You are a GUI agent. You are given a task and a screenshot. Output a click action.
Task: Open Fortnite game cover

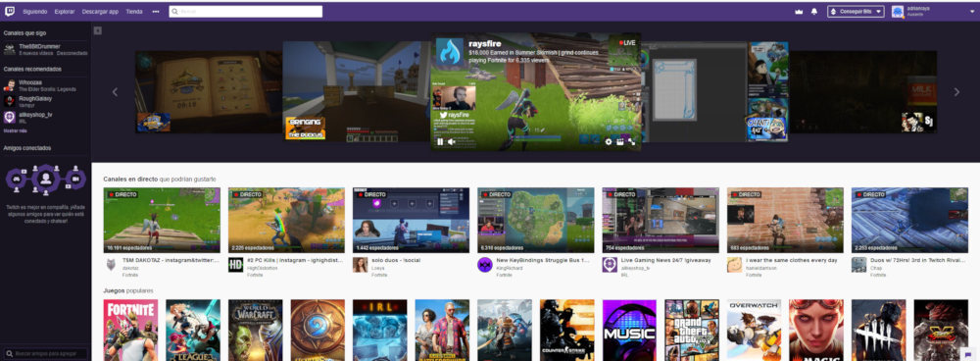(130, 331)
